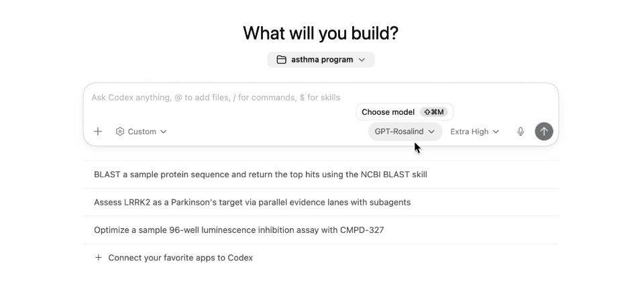Select the asthma program project label
The width and height of the screenshot is (644, 282).
pos(322,60)
